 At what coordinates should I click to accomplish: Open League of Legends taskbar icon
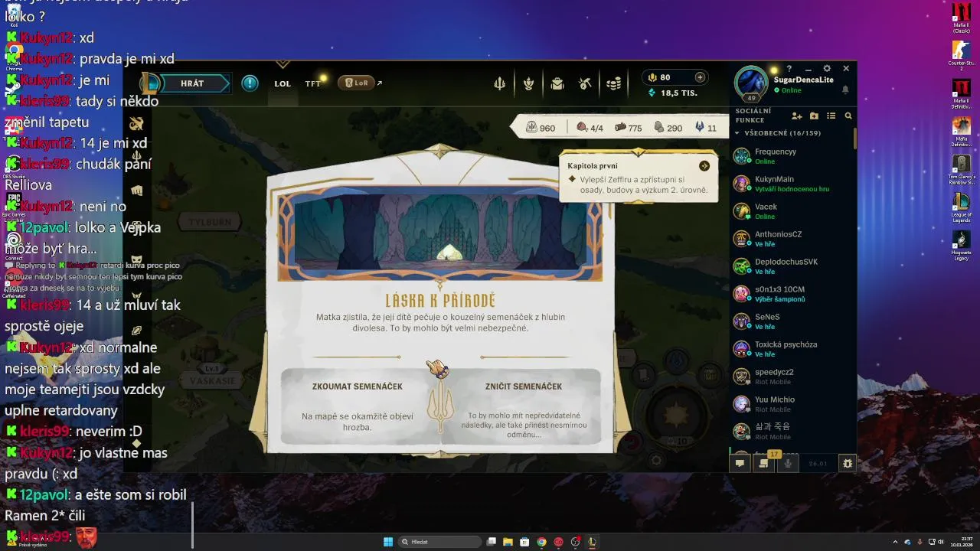tap(592, 542)
